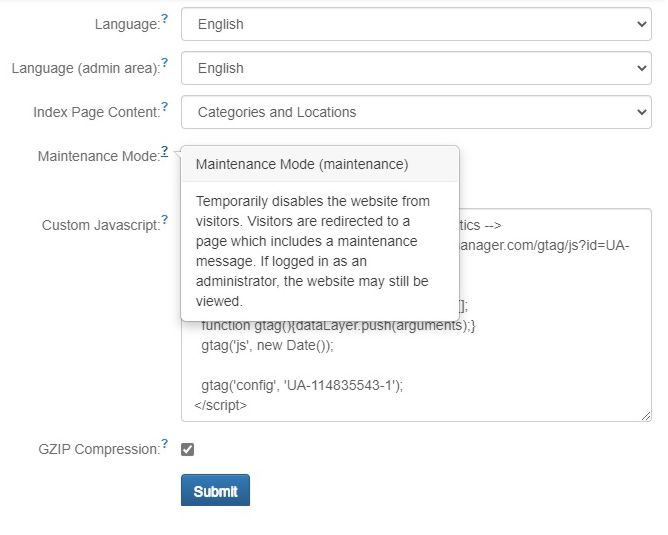Screen dimensions: 668x535
Task: Click the tooltip title 'Maintenance Mode (maintenance)'
Action: [302, 164]
